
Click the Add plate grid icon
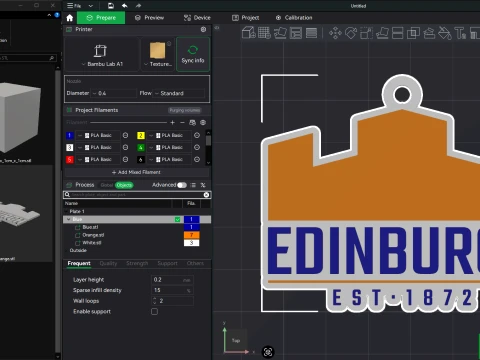tap(264, 33)
